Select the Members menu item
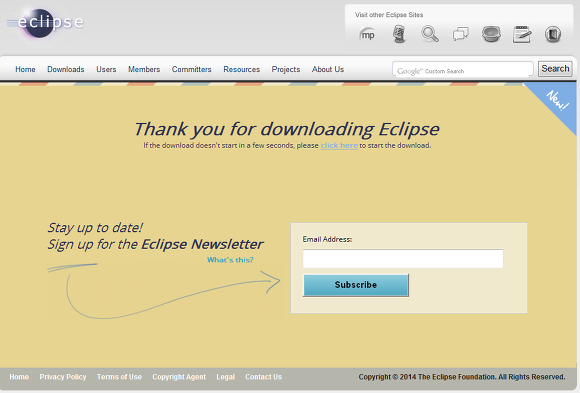The width and height of the screenshot is (580, 393). (144, 70)
